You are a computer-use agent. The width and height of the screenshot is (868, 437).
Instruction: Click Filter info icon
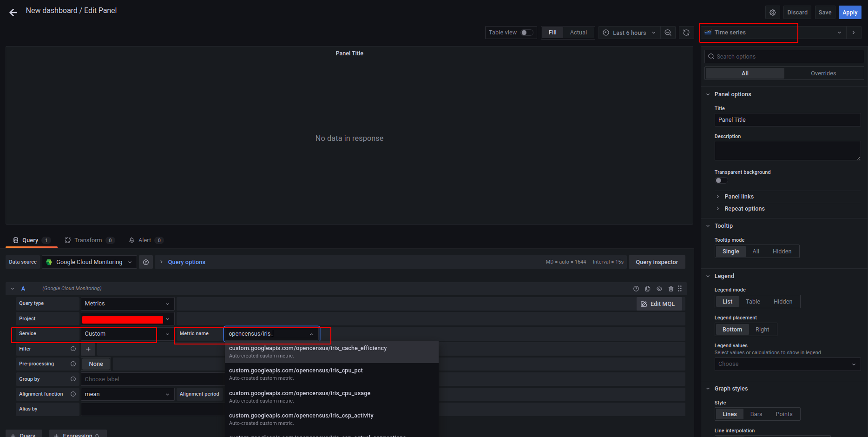tap(73, 349)
